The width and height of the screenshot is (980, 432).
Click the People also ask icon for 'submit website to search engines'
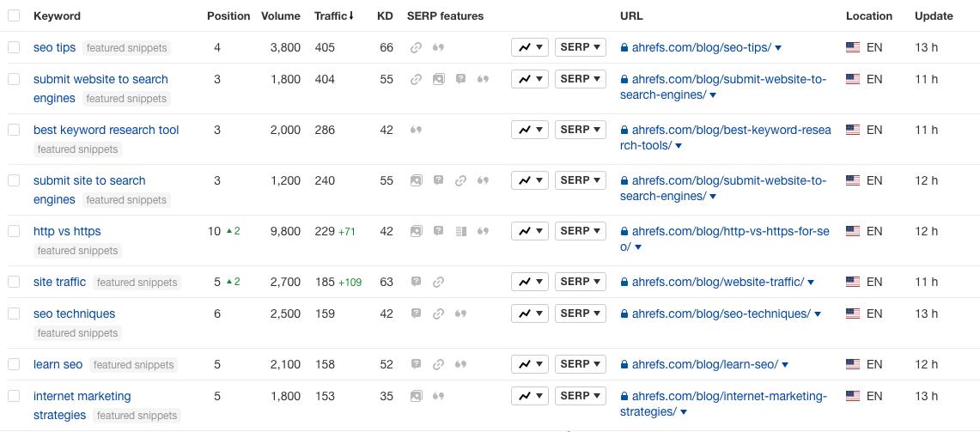tap(460, 79)
